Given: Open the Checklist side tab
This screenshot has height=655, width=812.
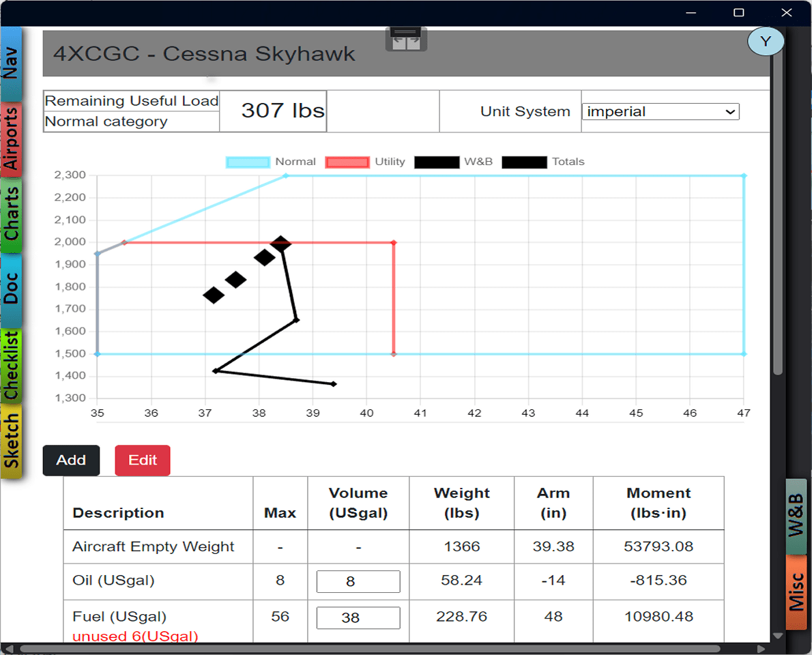Looking at the screenshot, I should pyautogui.click(x=11, y=366).
